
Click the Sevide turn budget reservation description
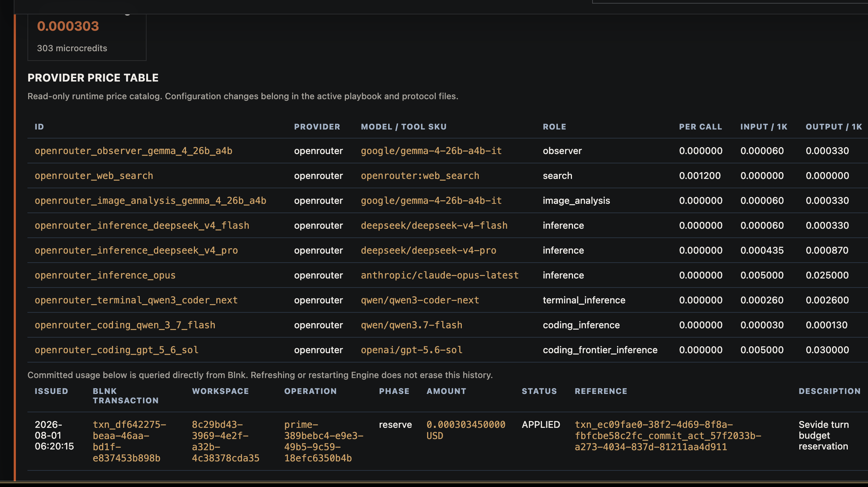(824, 435)
